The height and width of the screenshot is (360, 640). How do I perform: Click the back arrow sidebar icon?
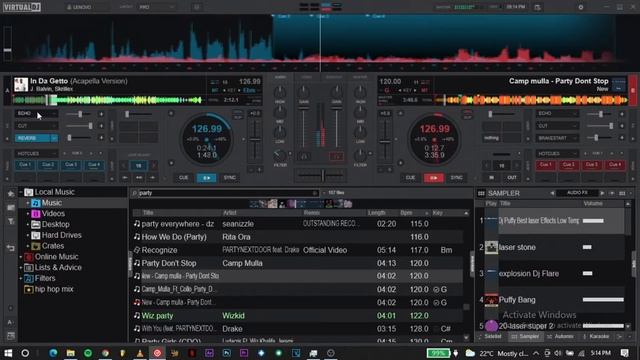(11, 248)
